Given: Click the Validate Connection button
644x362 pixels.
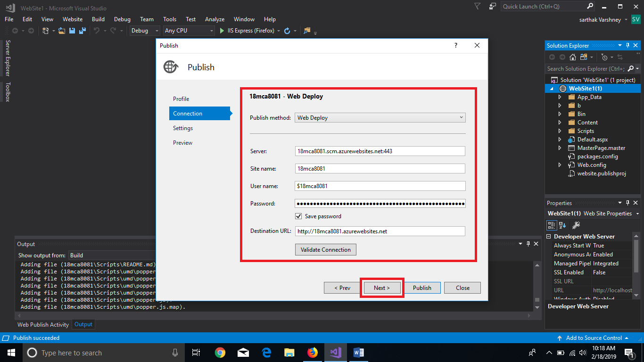Looking at the screenshot, I should pyautogui.click(x=325, y=249).
